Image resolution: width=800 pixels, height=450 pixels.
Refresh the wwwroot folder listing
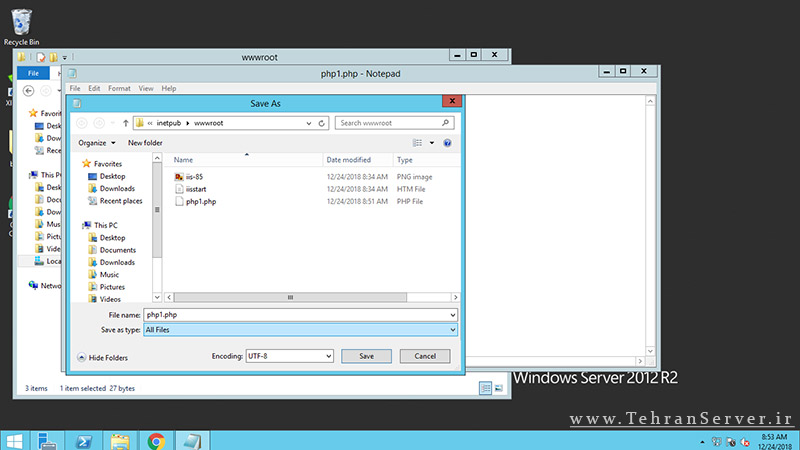[x=321, y=123]
